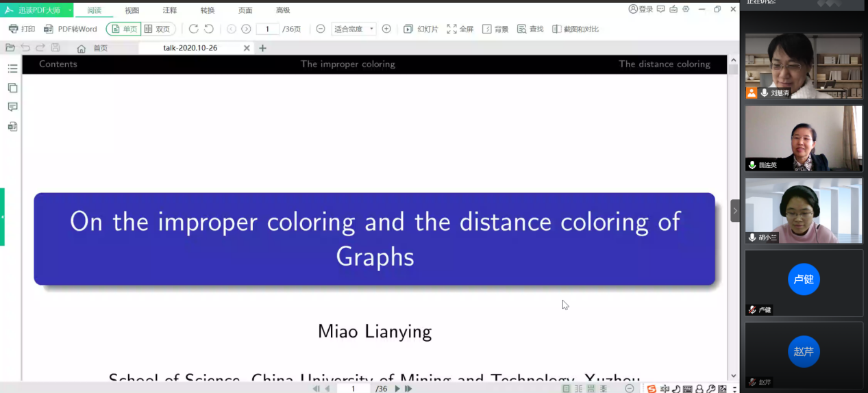Open the 注释 annotation tab
The height and width of the screenshot is (393, 868).
[x=169, y=10]
